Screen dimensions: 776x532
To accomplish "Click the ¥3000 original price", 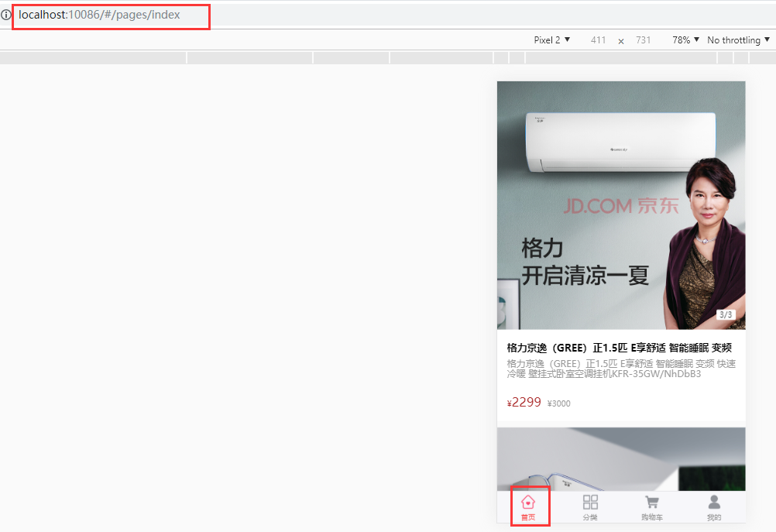I will click(x=558, y=403).
